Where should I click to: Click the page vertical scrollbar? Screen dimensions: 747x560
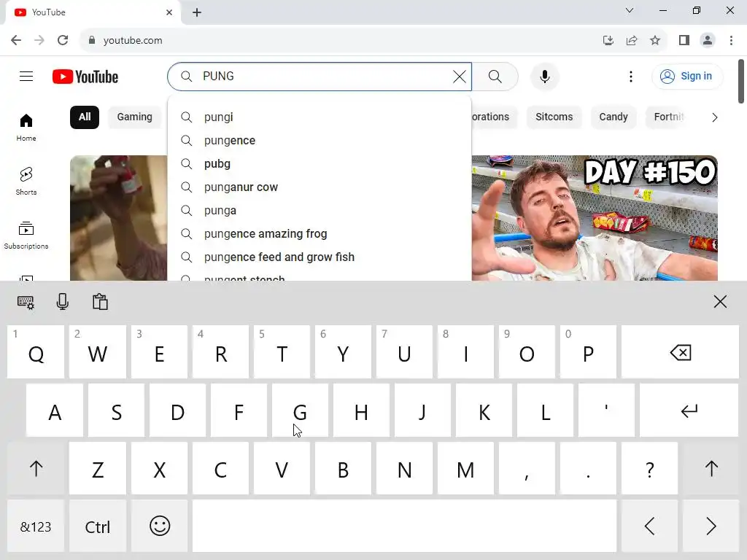[x=741, y=81]
